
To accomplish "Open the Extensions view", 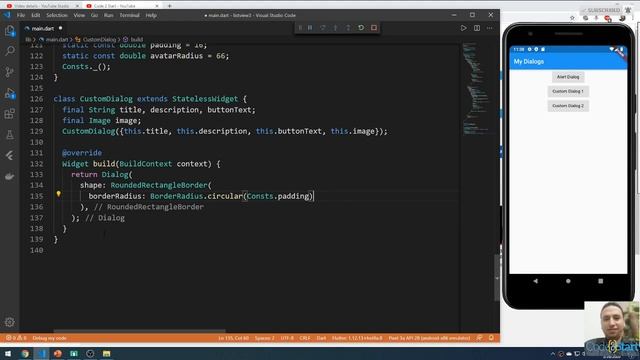I will coord(10,114).
